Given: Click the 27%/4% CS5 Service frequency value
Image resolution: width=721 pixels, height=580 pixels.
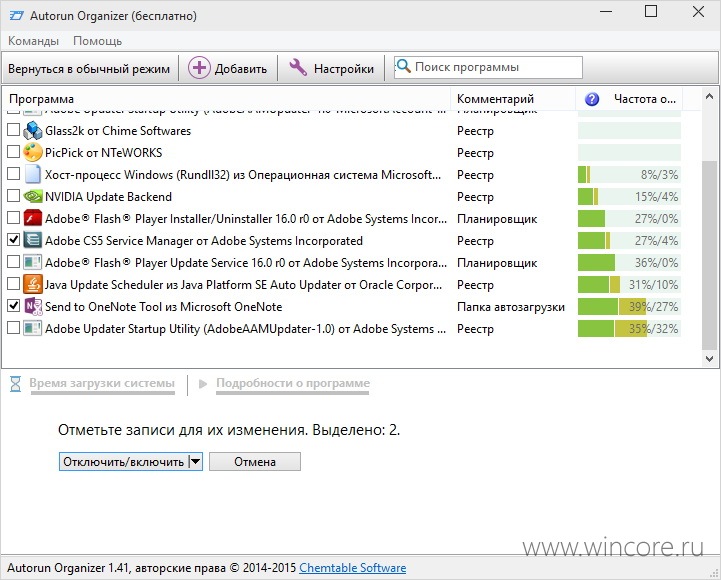Looking at the screenshot, I should tap(657, 241).
